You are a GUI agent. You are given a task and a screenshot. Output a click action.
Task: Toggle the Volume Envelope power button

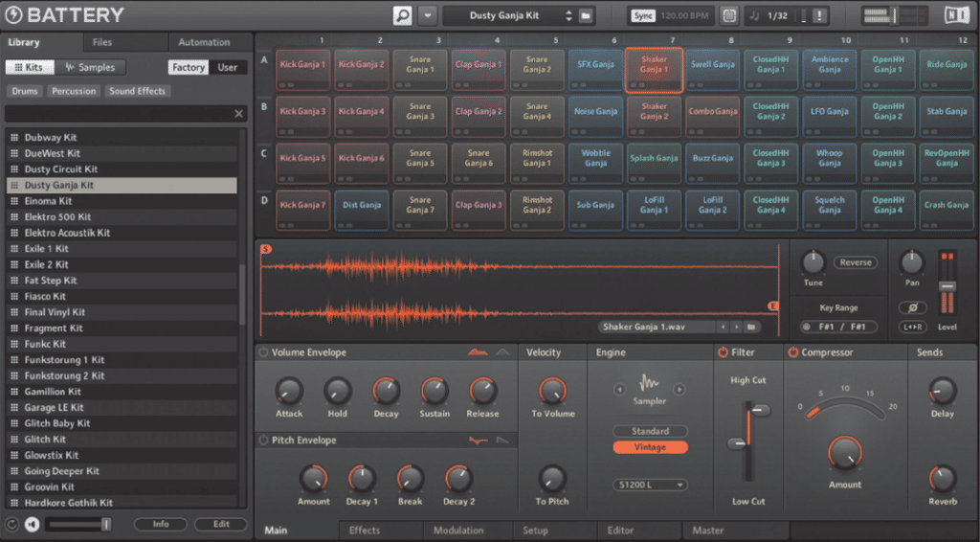263,352
